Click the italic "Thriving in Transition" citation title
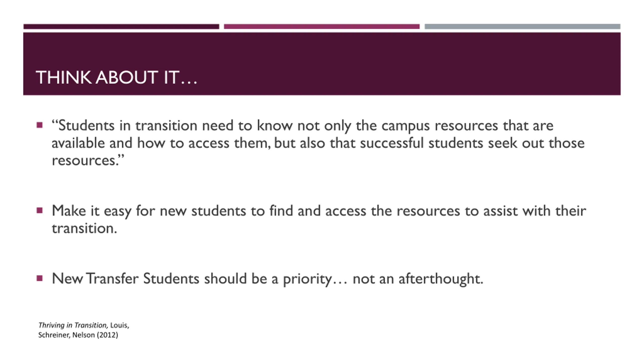Screen dimensions: 644x362 (73, 325)
